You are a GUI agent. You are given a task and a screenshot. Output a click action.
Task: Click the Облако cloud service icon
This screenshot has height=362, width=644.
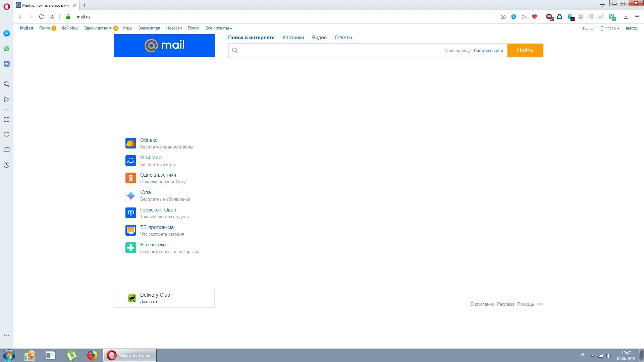131,143
